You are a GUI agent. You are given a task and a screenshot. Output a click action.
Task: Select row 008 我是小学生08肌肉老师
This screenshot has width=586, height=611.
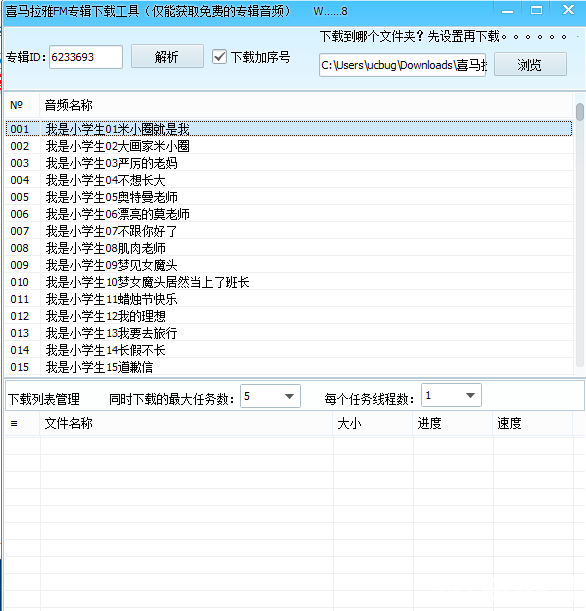(x=289, y=248)
